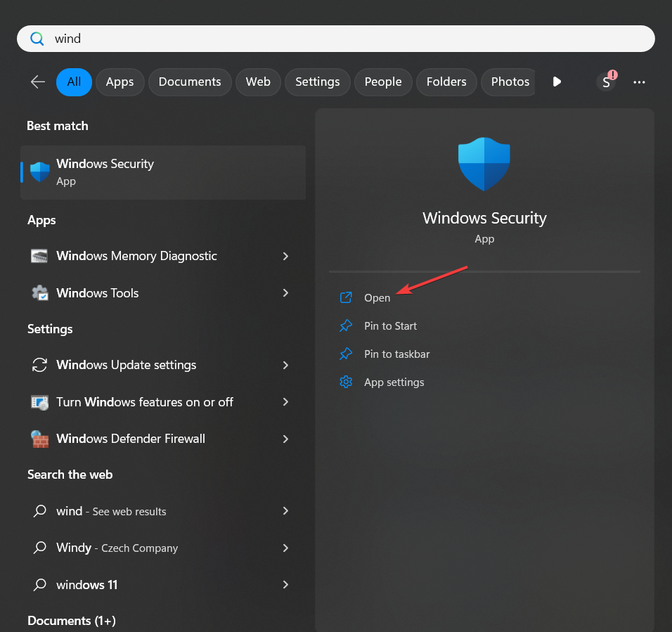Select 'Windy - Czech Company' suggestion text

click(117, 548)
